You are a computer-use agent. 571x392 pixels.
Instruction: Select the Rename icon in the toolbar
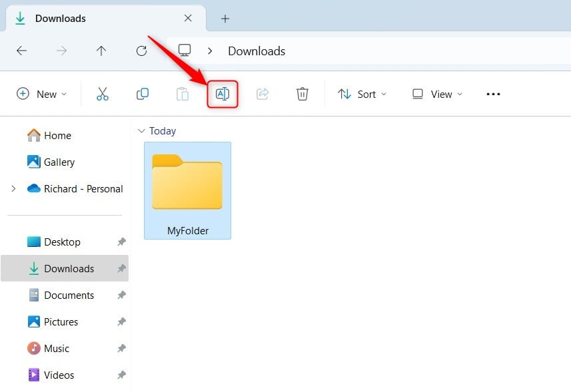click(x=223, y=94)
